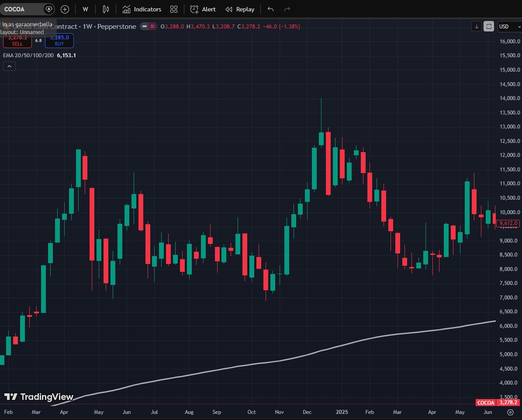Click the Dec label on the time axis
The height and width of the screenshot is (420, 522).
[307, 412]
